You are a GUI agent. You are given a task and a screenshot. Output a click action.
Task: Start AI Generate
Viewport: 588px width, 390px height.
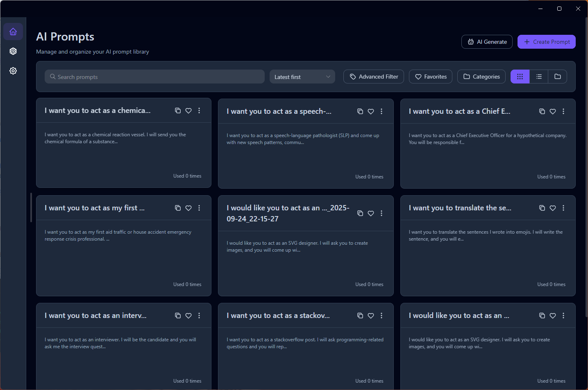[x=487, y=41]
